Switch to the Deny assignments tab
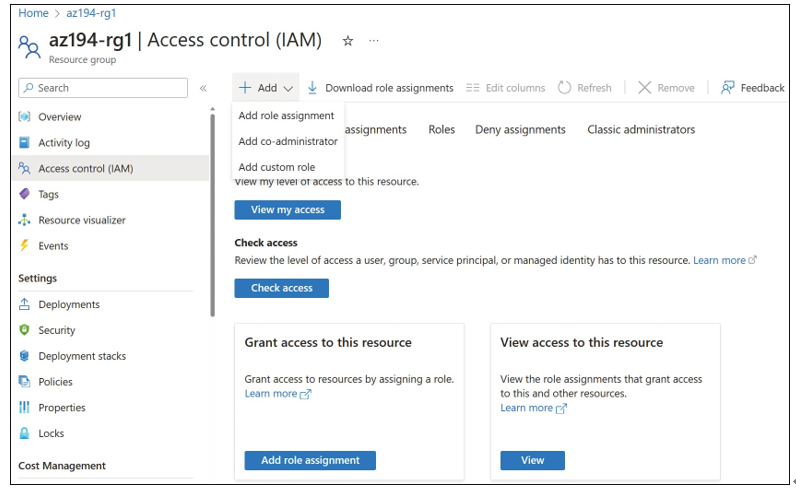The image size is (796, 490). tap(520, 129)
